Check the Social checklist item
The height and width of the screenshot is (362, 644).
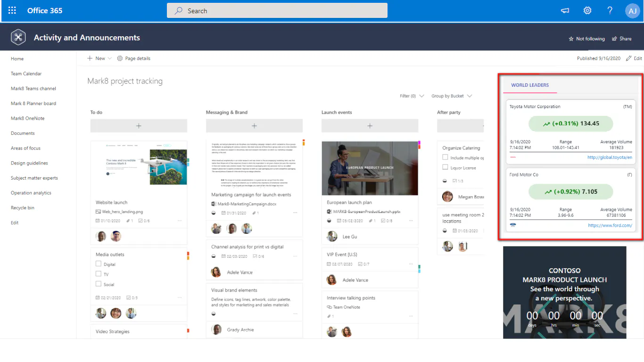[x=99, y=284]
